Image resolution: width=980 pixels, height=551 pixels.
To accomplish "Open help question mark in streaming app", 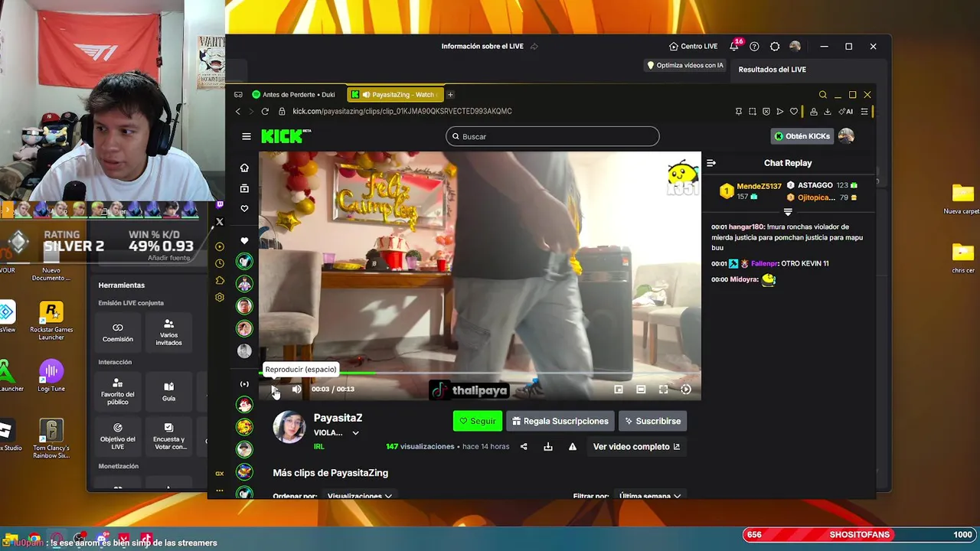I will [754, 47].
